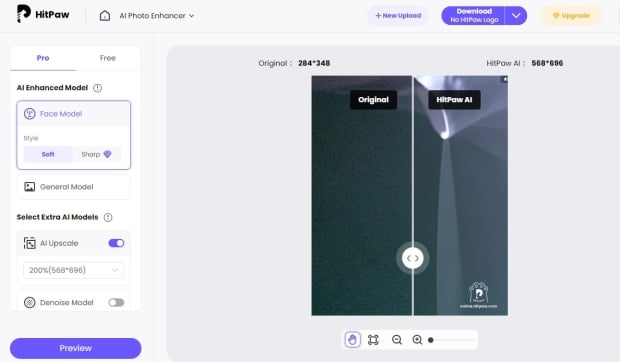Open the 200%(568*696) upscale dropdown
This screenshot has height=362, width=620.
click(74, 270)
